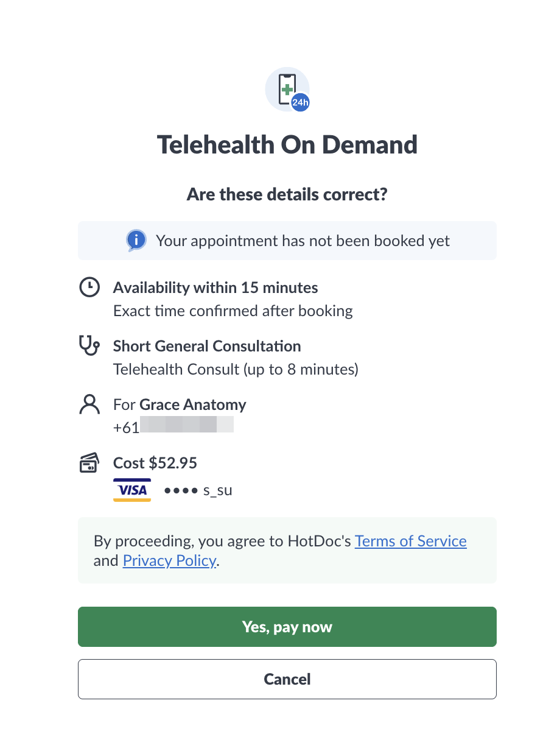560x748 pixels.
Task: Open the Privacy Policy link
Action: tap(169, 560)
